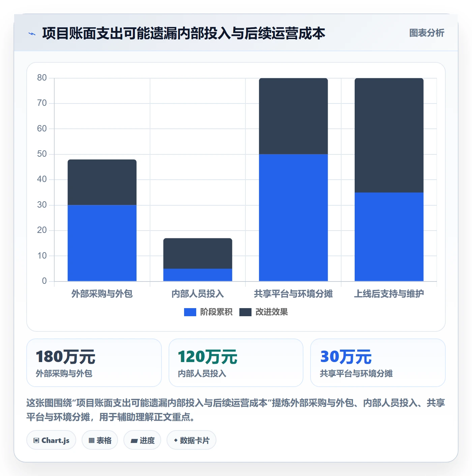
Task: Click the y-axis value 0
Action: click(x=44, y=281)
